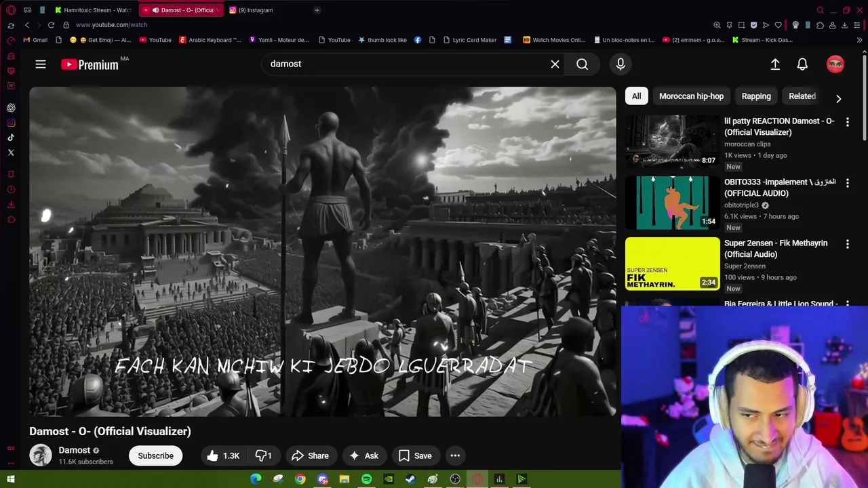This screenshot has width=868, height=488.
Task: Open the Gmail bookmark
Action: tap(35, 40)
